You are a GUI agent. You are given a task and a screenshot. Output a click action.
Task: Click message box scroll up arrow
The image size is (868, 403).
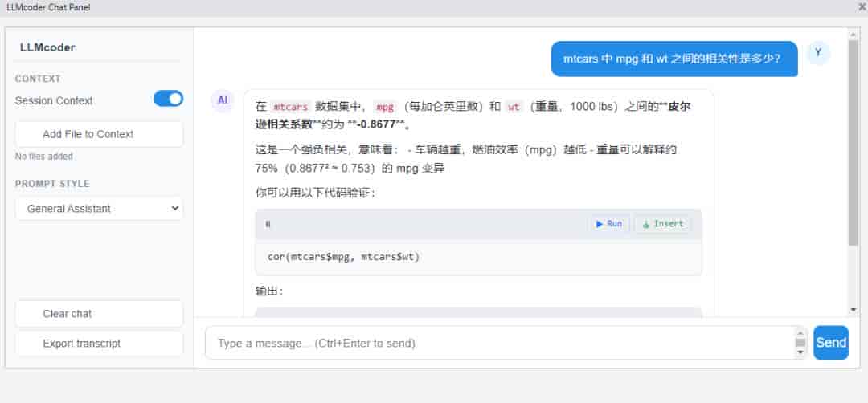(800, 333)
